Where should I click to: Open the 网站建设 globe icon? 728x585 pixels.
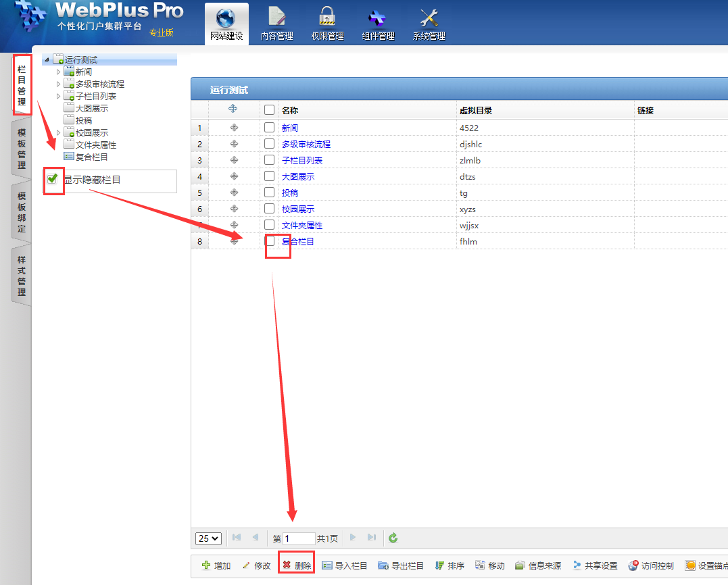pos(226,19)
